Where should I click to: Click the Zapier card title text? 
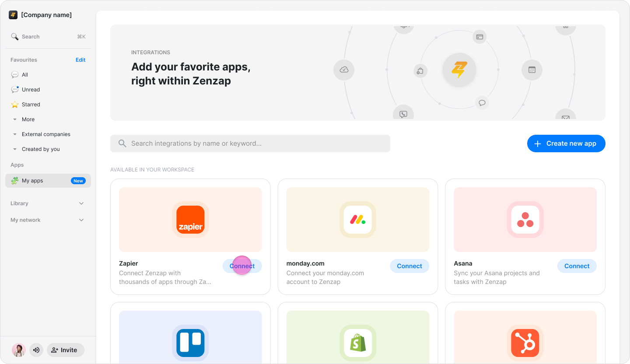pos(129,263)
